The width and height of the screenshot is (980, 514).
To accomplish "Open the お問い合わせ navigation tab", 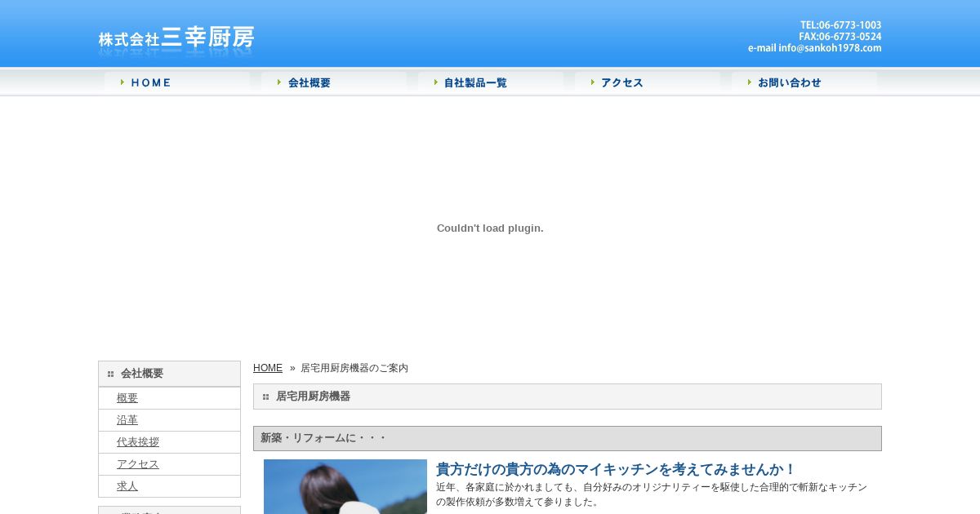I will tap(804, 82).
